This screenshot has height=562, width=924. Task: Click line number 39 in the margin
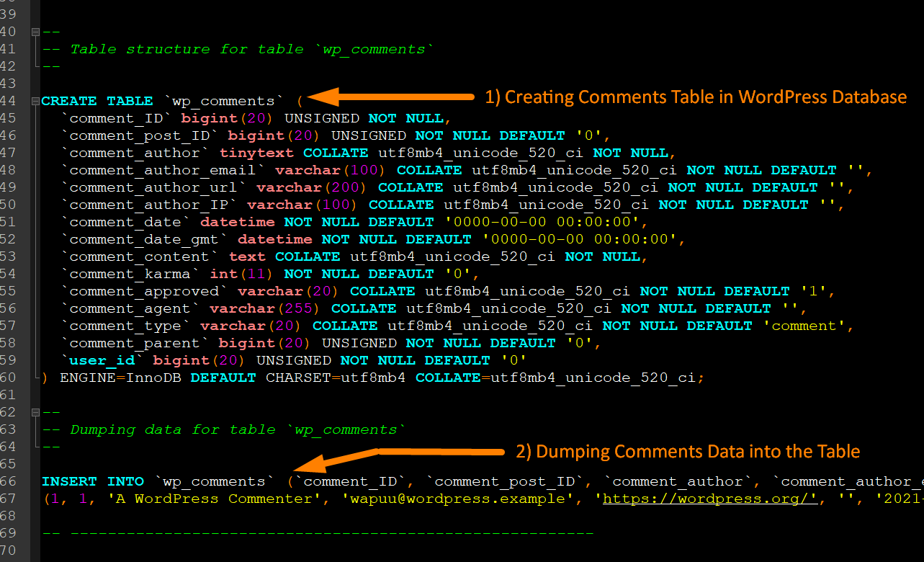pos(8,14)
